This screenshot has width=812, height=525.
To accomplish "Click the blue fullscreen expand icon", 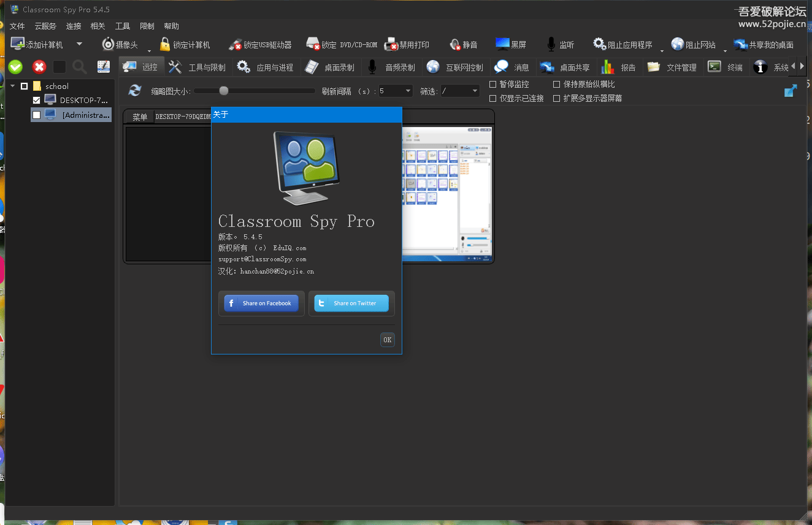I will click(x=791, y=91).
